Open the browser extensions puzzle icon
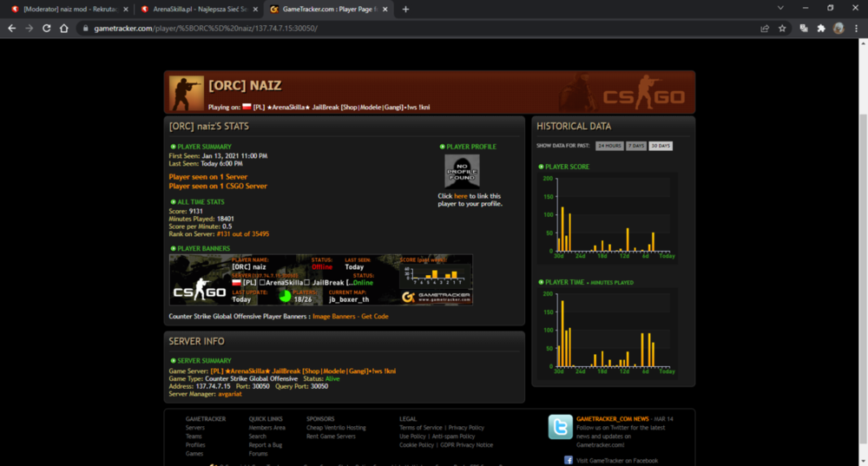The width and height of the screenshot is (868, 466). point(821,29)
